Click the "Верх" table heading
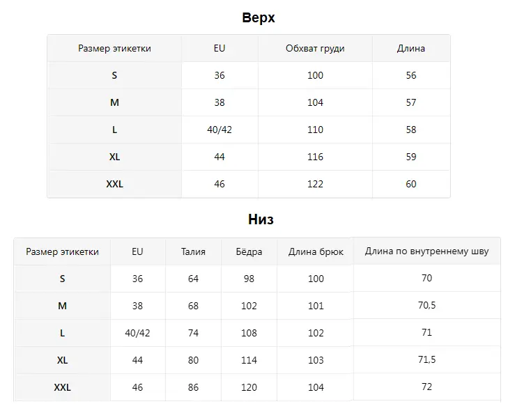Screen dimensions: 515x420 coord(258,17)
